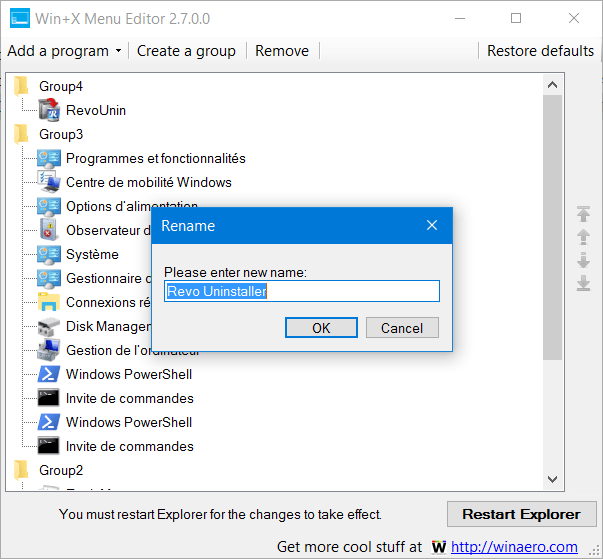Select the Group2 tree label
The image size is (603, 559).
pos(61,471)
